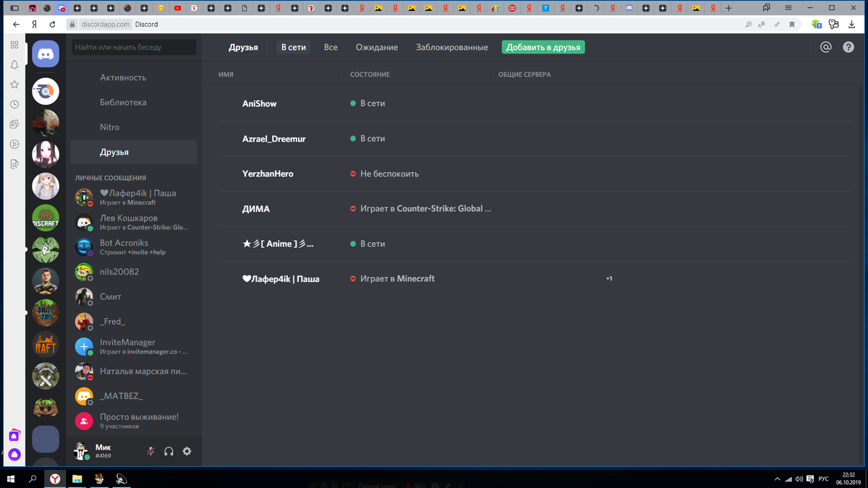Select friend YerzhanHero row
868x488 pixels.
(535, 174)
